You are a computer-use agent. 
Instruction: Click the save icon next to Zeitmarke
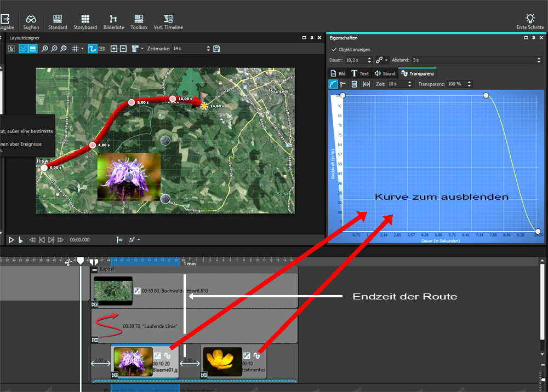pos(216,49)
